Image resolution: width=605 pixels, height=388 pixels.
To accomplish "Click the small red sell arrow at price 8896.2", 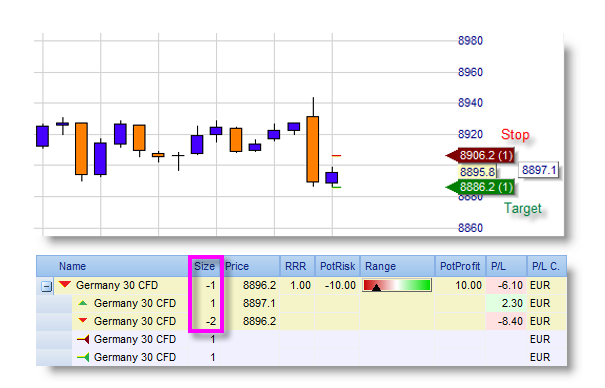I will (83, 321).
